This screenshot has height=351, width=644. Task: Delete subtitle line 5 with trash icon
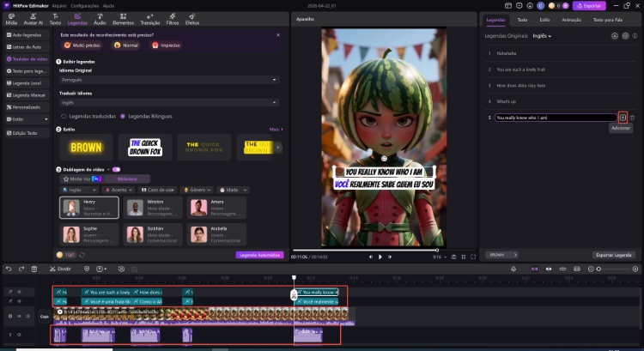(632, 118)
